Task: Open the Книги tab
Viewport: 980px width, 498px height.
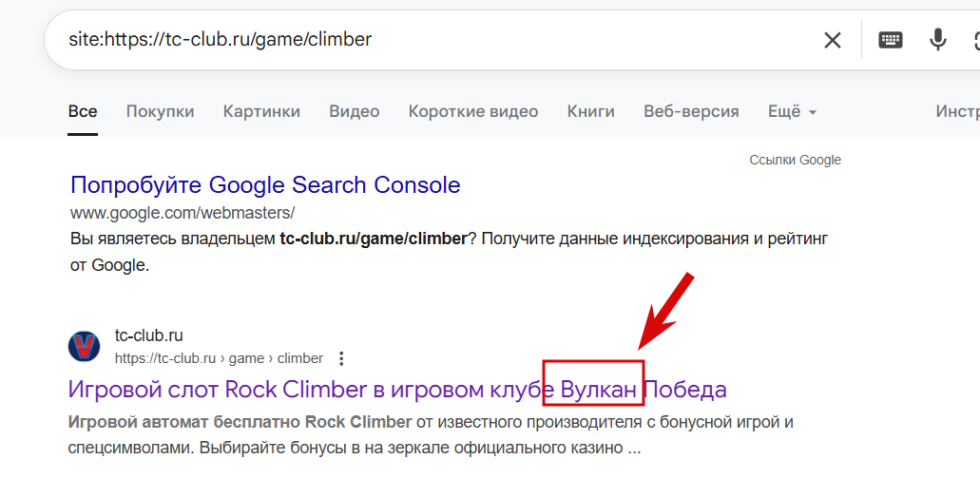Action: 590,111
